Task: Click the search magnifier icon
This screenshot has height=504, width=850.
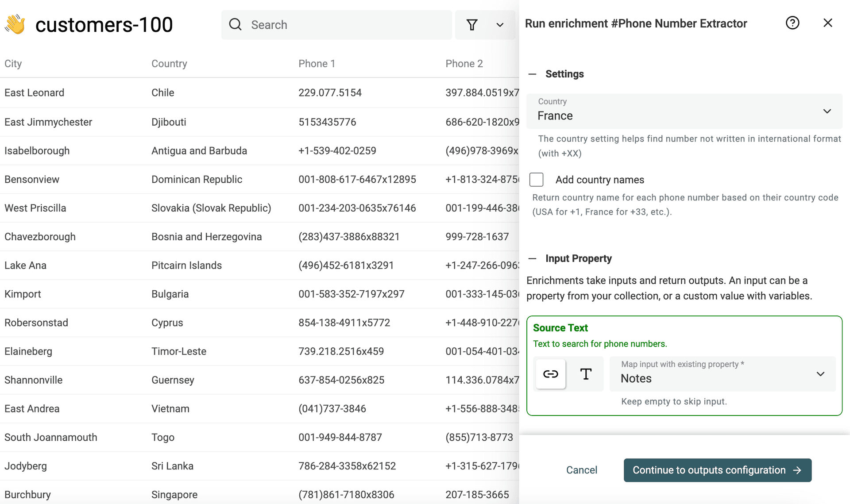Action: click(235, 24)
